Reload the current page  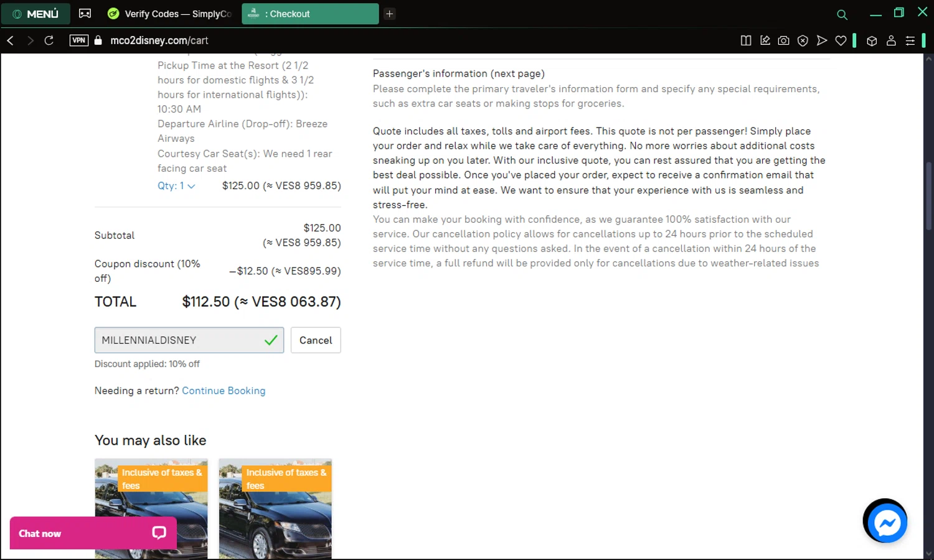pos(49,40)
